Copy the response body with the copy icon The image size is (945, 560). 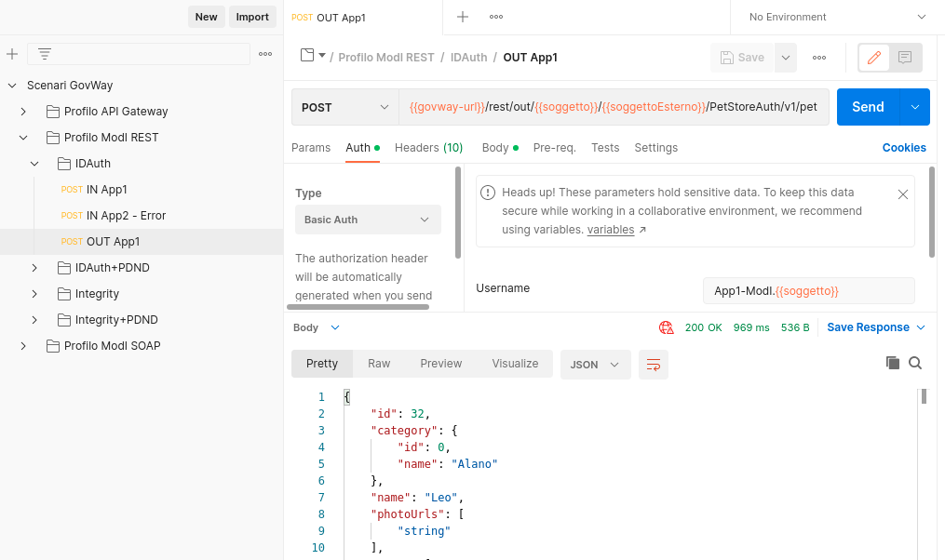coord(893,363)
